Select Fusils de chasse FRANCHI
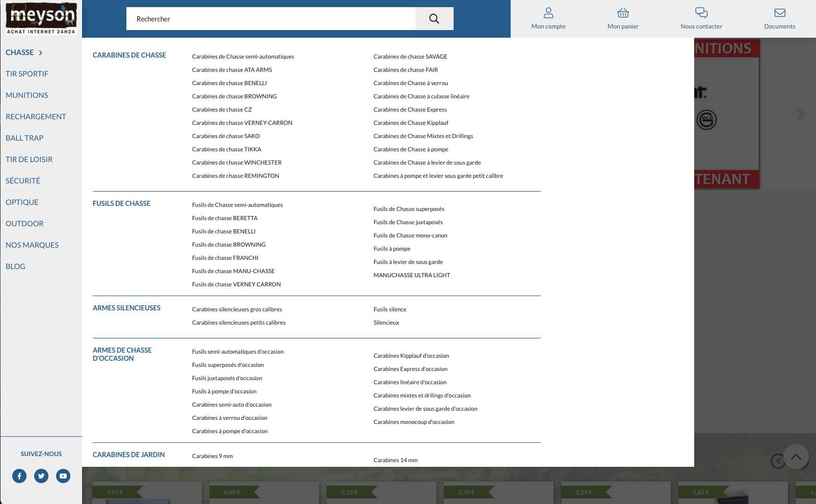 (x=225, y=258)
